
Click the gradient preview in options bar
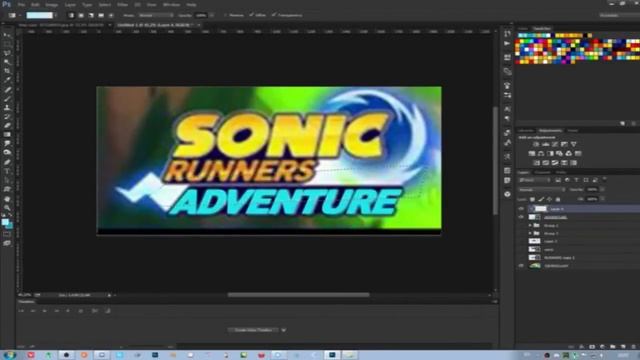click(x=40, y=16)
